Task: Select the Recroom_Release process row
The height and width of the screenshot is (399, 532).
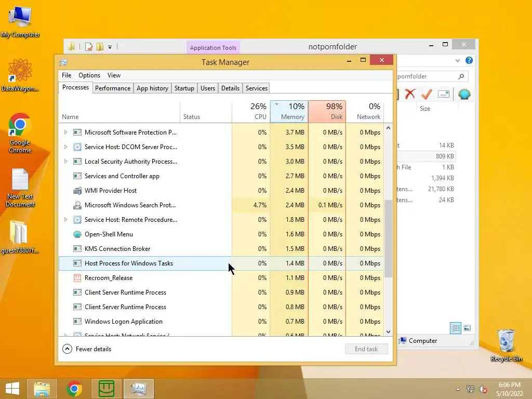Action: [x=221, y=278]
